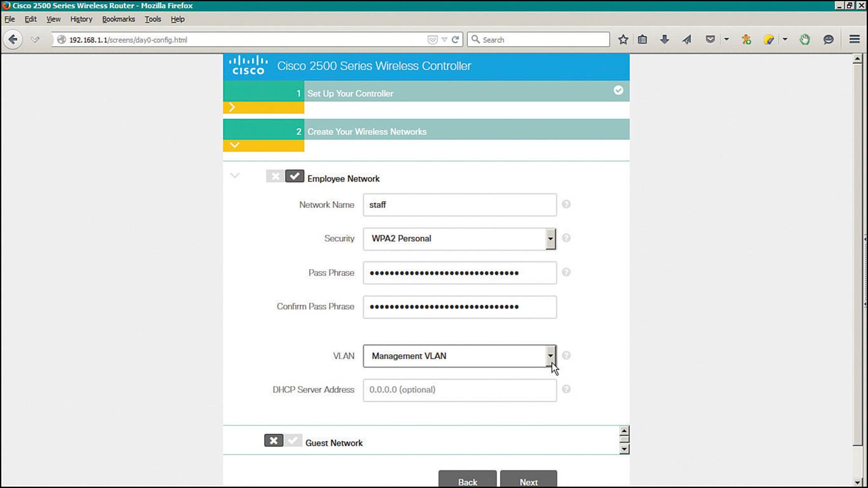
Task: Click the Next button in the wizard
Action: (528, 479)
